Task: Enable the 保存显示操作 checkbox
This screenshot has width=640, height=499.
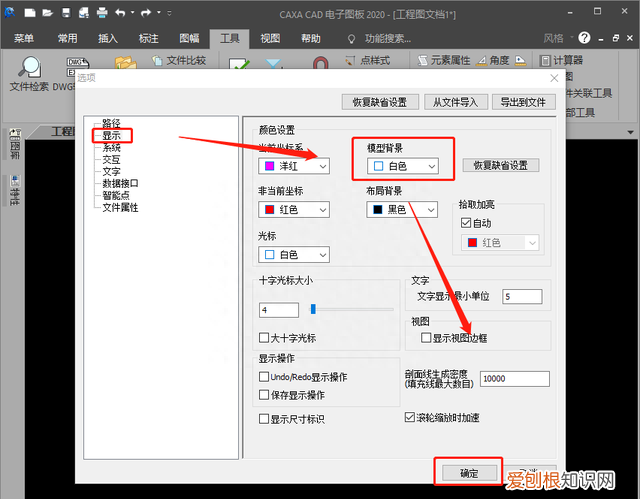Action: tap(264, 395)
